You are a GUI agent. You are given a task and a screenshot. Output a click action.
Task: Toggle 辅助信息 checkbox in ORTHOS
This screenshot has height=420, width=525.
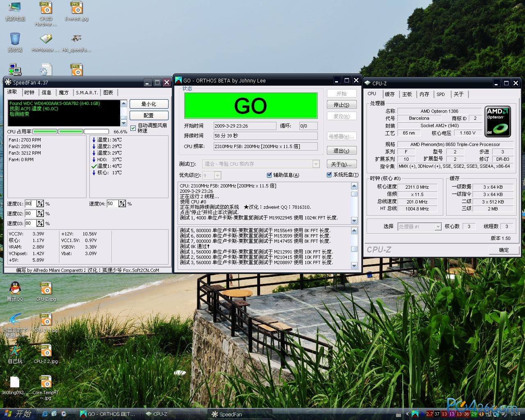point(269,175)
